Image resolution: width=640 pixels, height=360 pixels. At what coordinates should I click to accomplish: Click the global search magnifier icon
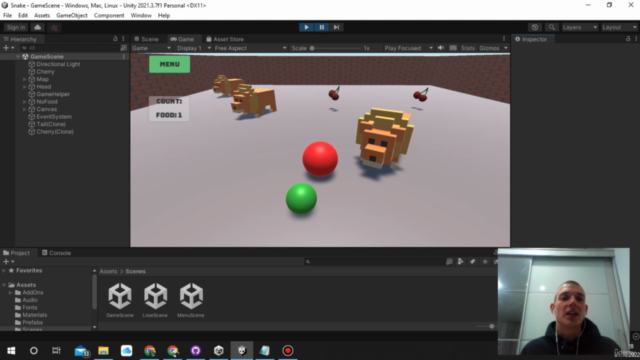pos(552,27)
